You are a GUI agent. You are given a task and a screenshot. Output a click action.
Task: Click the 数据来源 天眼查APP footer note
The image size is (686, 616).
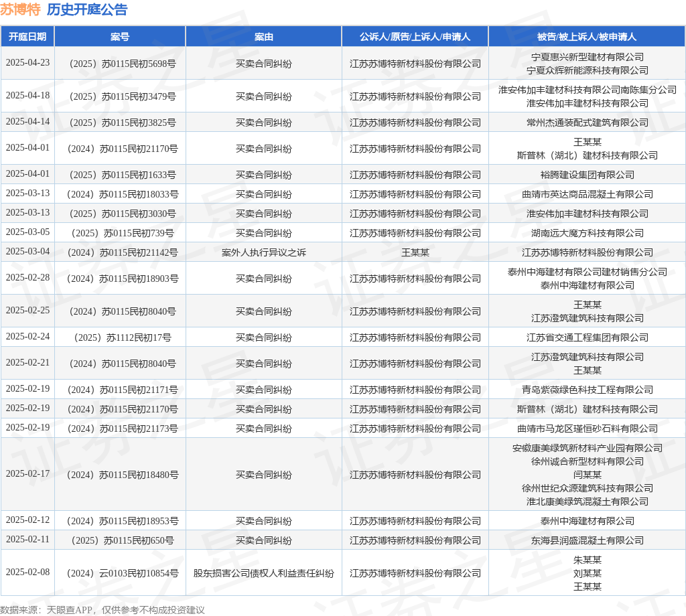click(x=102, y=610)
